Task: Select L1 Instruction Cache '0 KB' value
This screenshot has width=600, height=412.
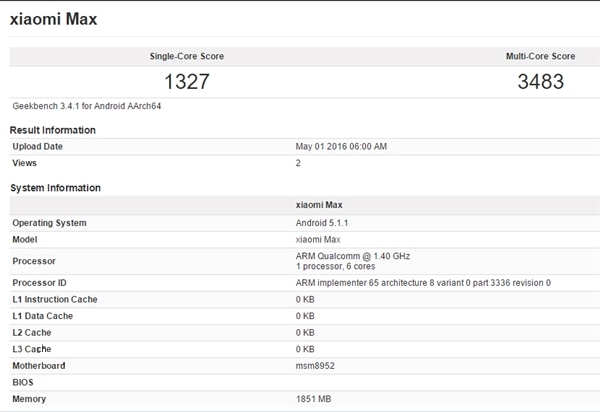Action: click(305, 300)
